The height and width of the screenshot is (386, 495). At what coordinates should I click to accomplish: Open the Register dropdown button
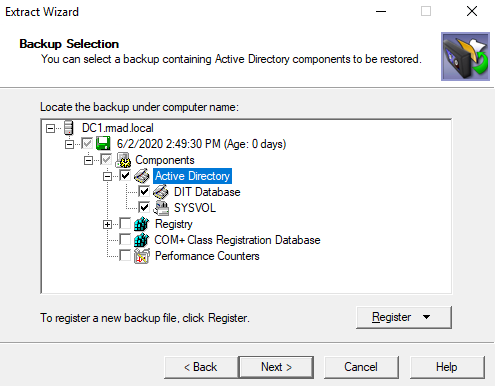(x=404, y=317)
